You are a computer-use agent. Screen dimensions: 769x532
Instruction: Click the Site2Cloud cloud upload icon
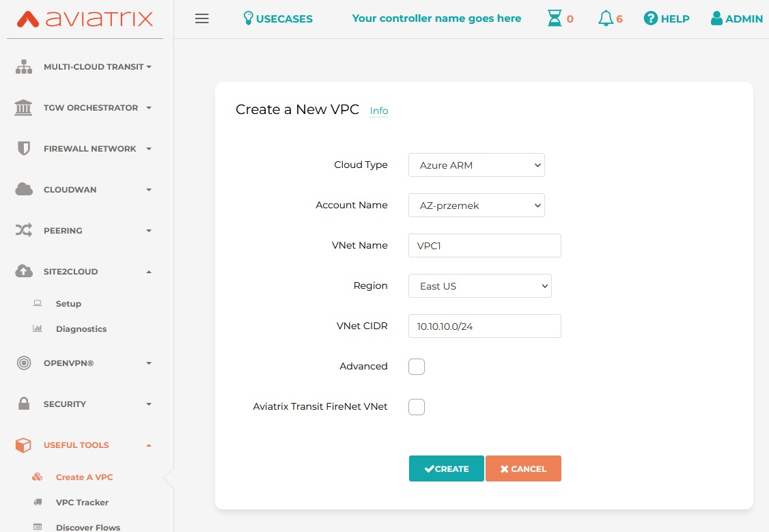[23, 271]
